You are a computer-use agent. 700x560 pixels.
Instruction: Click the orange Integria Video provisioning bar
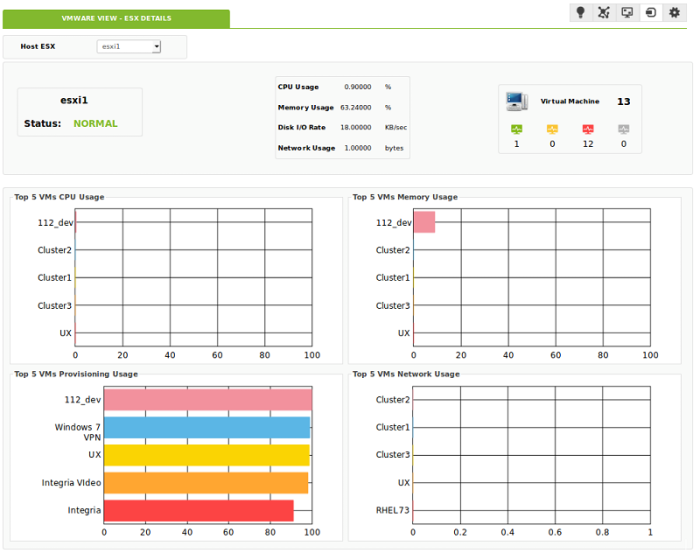click(206, 483)
